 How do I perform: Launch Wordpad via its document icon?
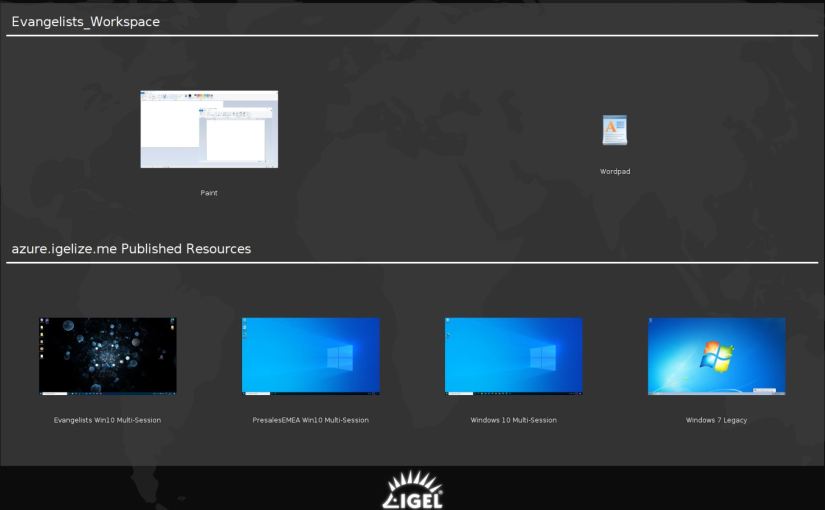tap(614, 130)
